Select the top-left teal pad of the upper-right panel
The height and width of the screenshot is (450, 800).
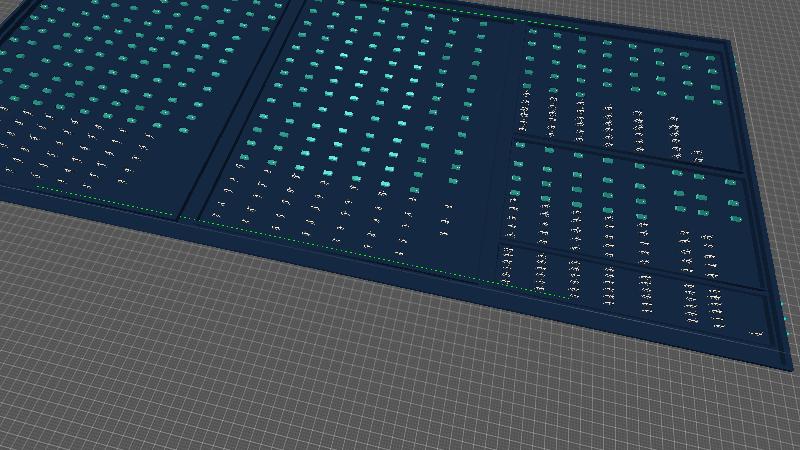(532, 31)
